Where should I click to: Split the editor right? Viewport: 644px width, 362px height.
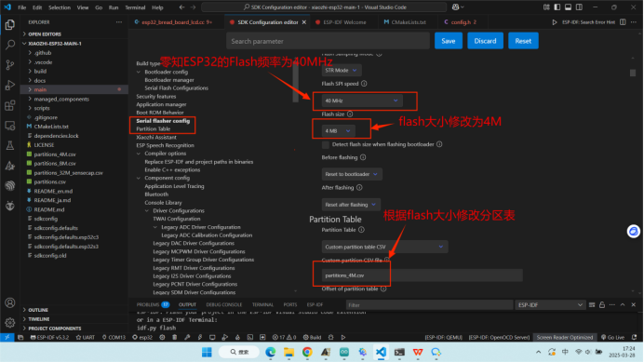point(623,22)
